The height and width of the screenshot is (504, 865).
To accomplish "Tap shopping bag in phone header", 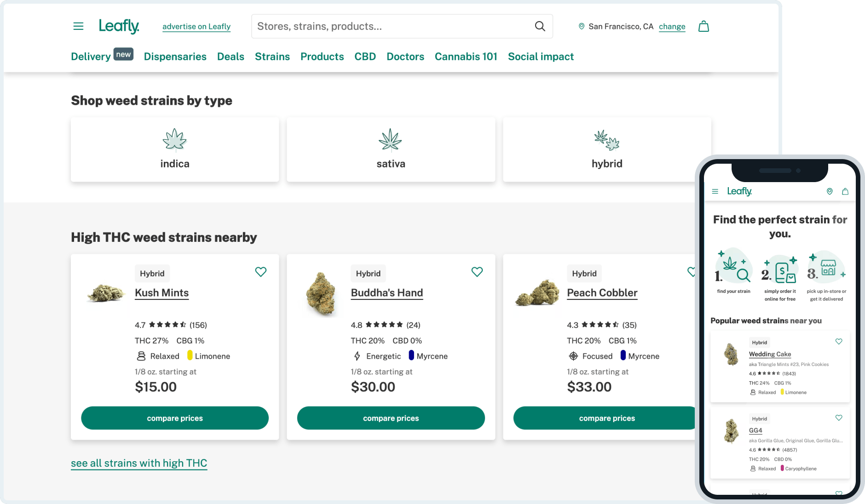I will tap(845, 191).
